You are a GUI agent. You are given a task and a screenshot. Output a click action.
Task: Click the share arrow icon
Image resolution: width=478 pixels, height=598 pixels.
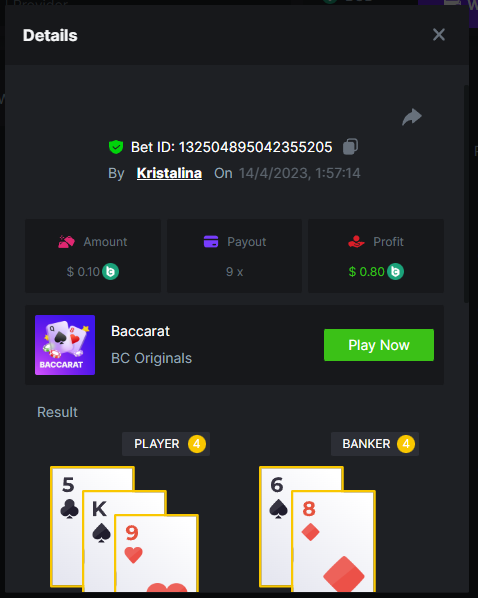point(412,117)
